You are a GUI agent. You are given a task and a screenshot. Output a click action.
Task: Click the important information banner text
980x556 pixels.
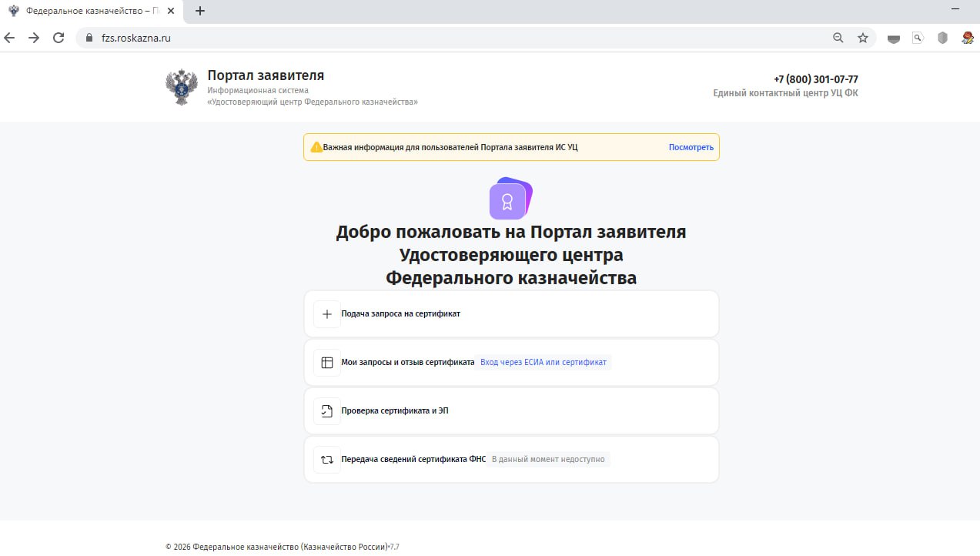(450, 147)
